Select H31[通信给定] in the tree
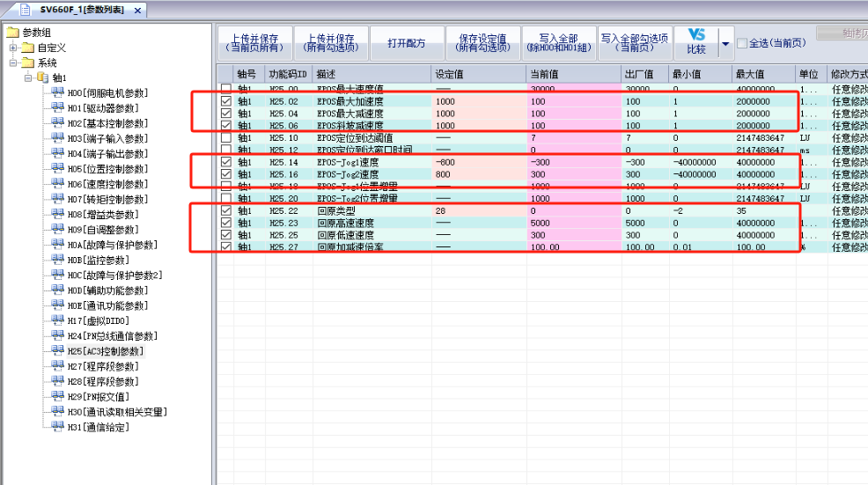Screen dimensions: 868x485 (x=98, y=427)
